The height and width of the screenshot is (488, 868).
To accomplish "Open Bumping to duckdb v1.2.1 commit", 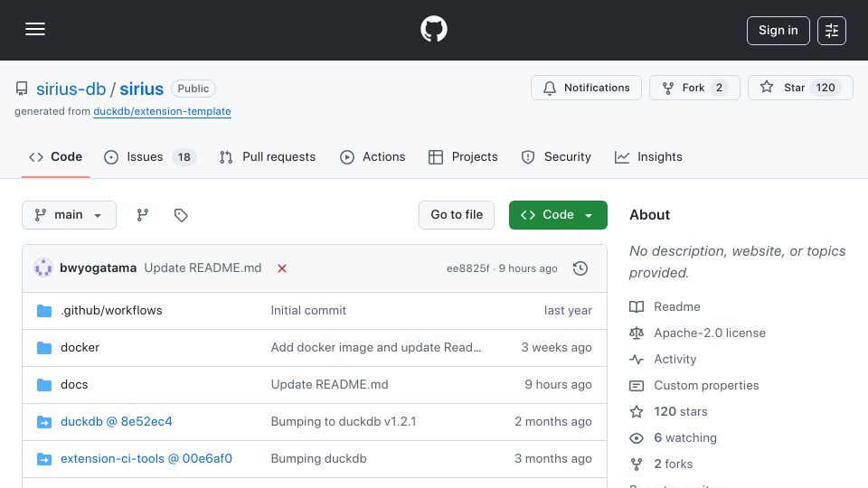I will pos(344,422).
